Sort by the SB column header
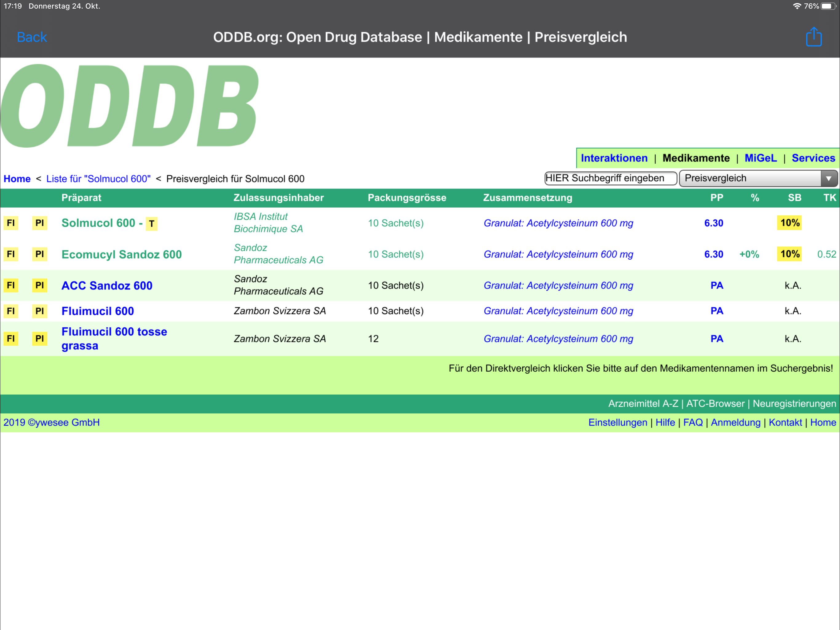This screenshot has width=840, height=630. coord(794,197)
